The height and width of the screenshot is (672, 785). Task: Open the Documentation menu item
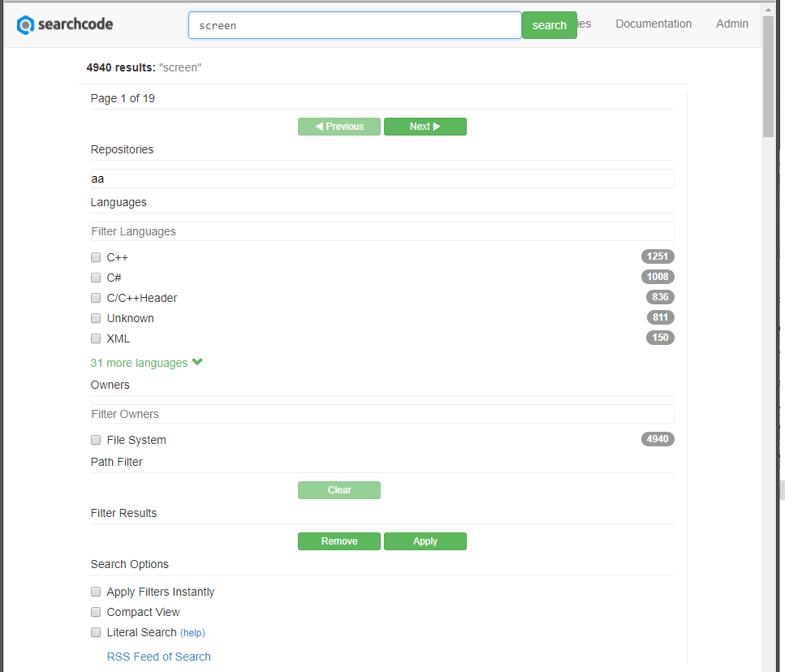point(653,24)
